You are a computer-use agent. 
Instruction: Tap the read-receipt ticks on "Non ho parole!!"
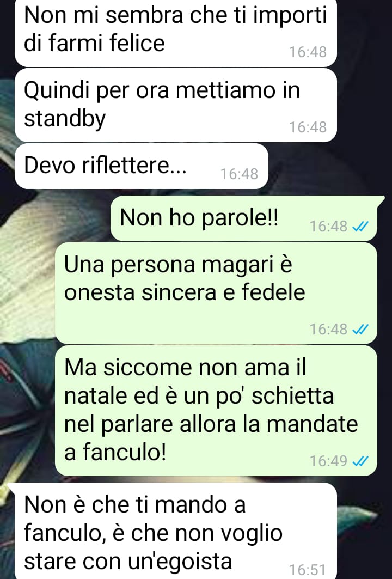[x=360, y=227]
